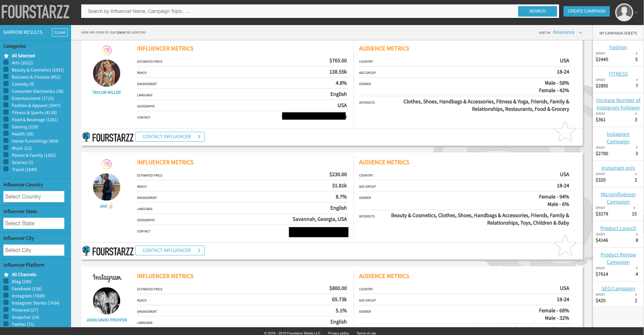The image size is (644, 335).
Task: Check the Fashion & Apparel category
Action: click(x=6, y=105)
